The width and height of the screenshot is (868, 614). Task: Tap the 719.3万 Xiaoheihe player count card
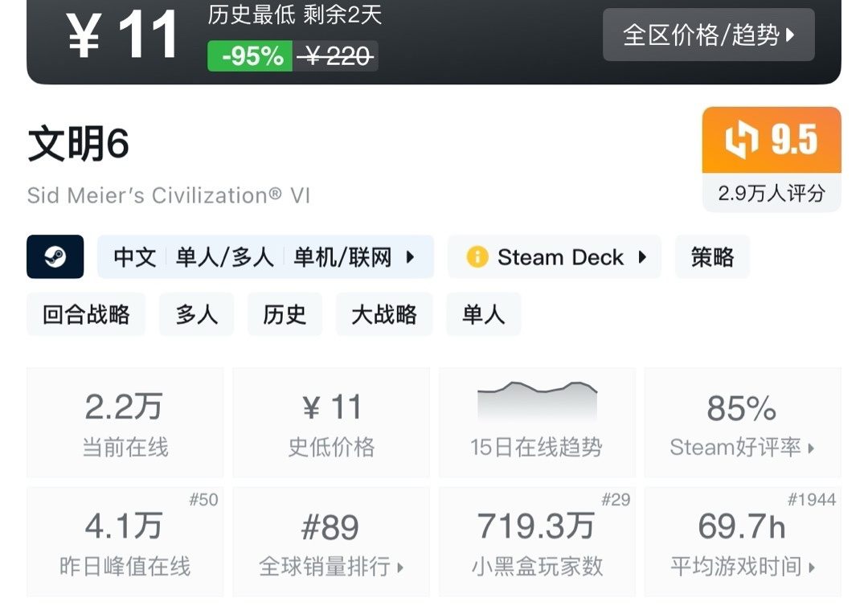pos(537,542)
